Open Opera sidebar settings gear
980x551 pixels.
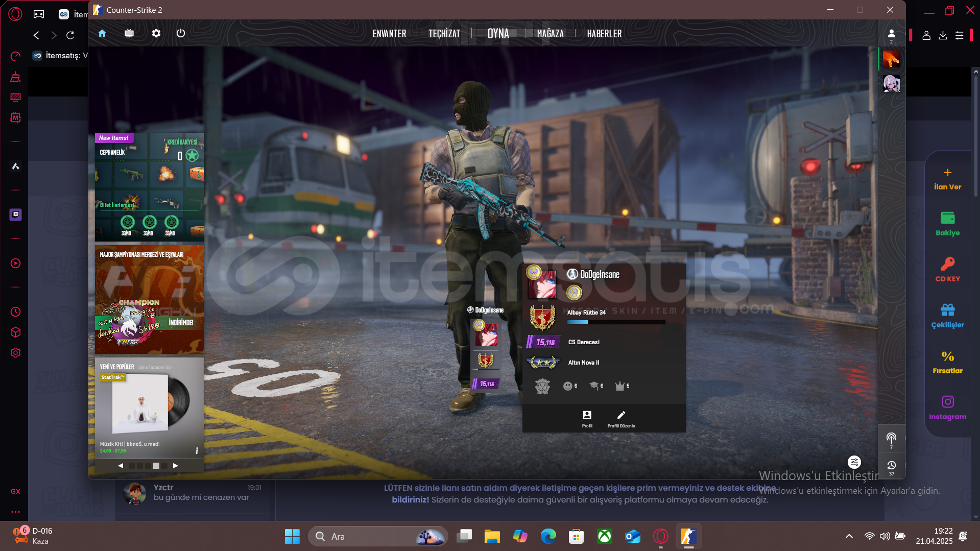pyautogui.click(x=15, y=353)
